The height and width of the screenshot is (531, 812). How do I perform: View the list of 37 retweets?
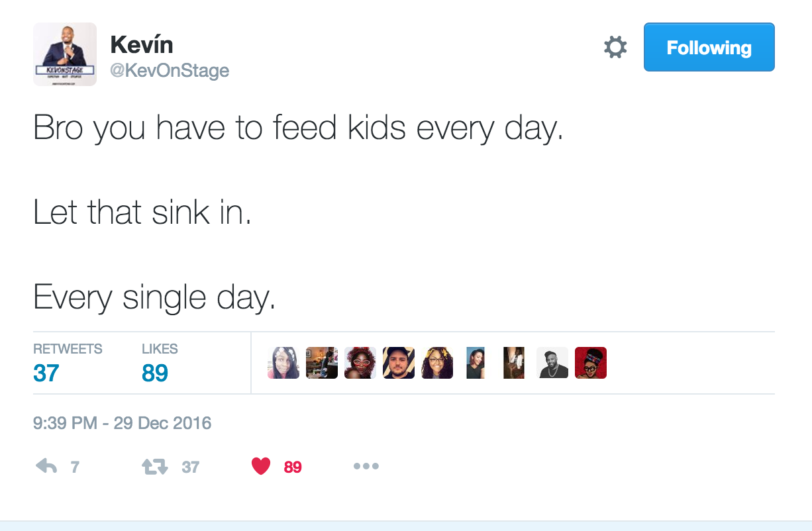point(46,373)
